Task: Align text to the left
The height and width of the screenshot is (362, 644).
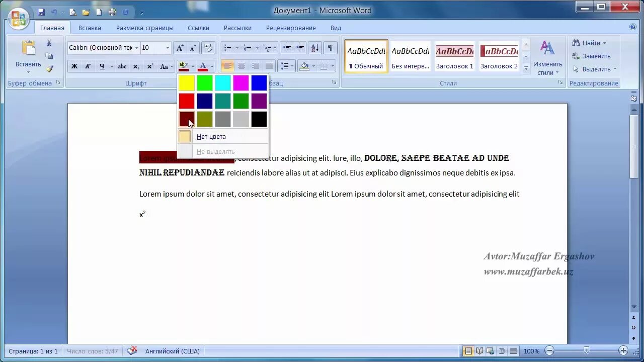Action: 228,66
